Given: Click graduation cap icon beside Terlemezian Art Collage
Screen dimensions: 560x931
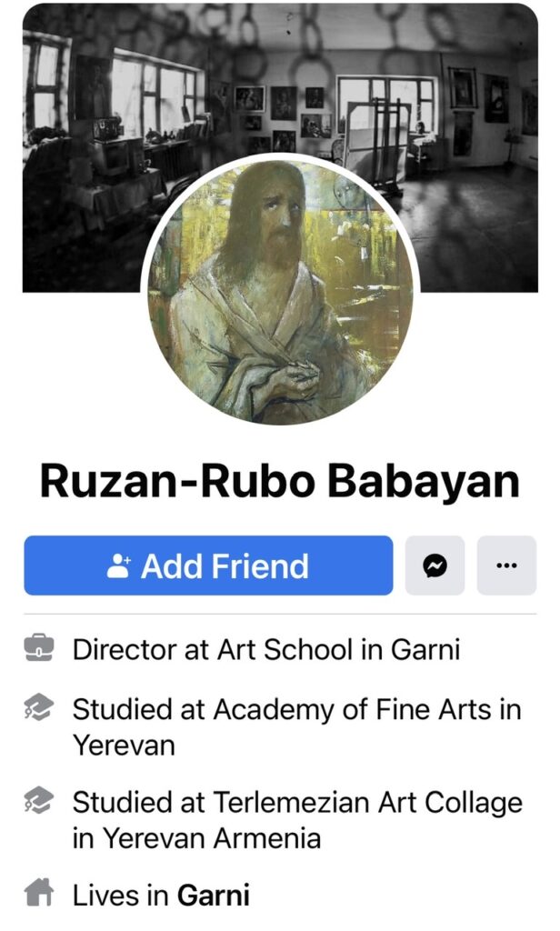Looking at the screenshot, I should (x=39, y=801).
